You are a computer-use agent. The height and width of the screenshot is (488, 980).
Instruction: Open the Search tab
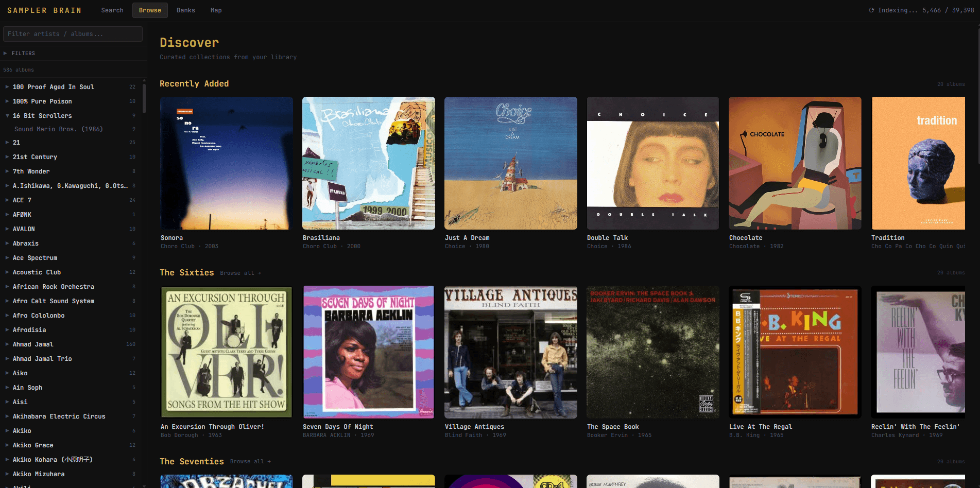[x=112, y=10]
